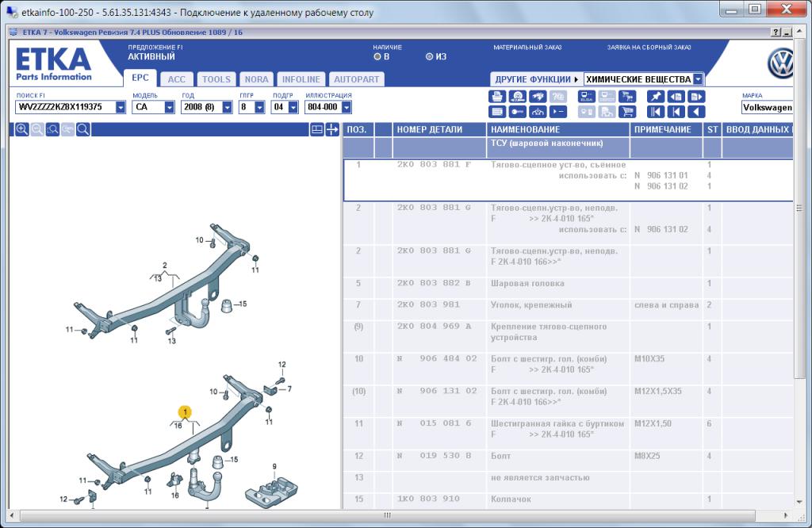Click the double-bar jump-to-first arrow icon
The height and width of the screenshot is (528, 812).
point(656,111)
